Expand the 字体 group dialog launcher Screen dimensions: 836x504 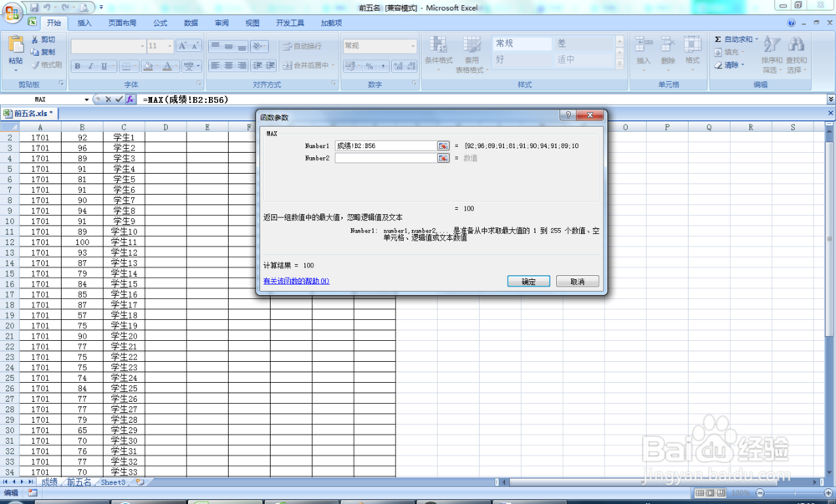pos(199,84)
